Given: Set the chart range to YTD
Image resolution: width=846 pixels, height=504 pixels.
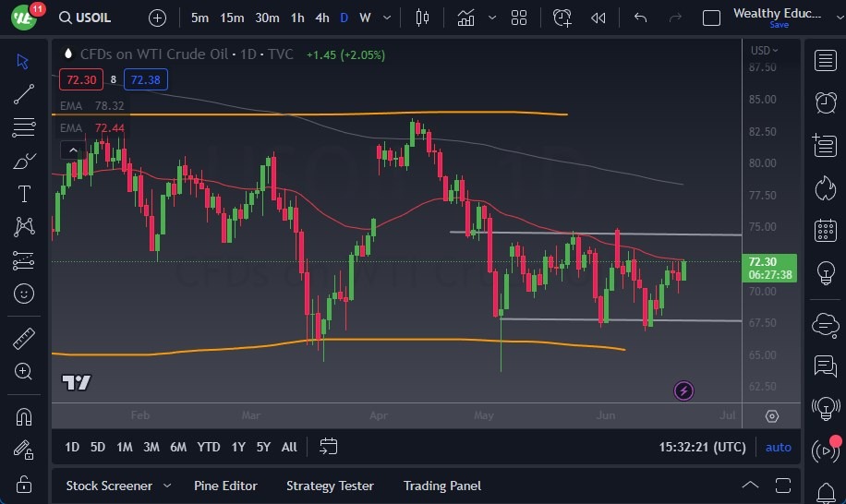Looking at the screenshot, I should click(209, 447).
